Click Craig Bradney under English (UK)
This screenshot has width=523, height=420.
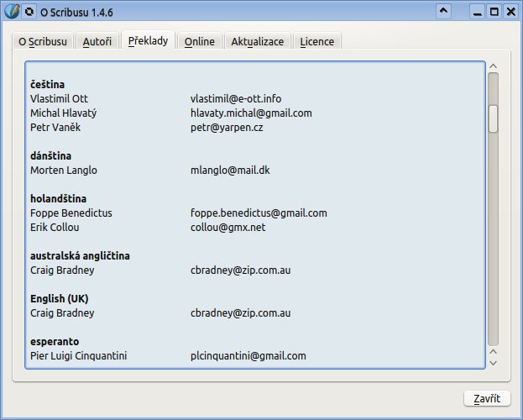point(62,313)
